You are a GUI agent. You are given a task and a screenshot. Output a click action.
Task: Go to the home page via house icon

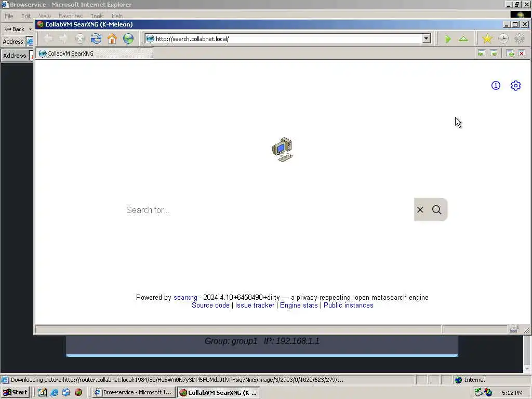coord(112,38)
